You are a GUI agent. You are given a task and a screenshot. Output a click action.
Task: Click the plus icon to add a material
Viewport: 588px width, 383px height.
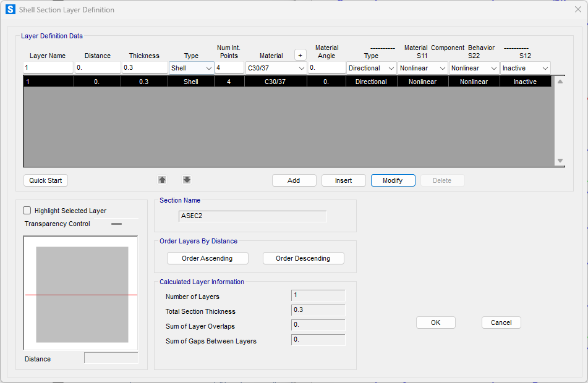pos(300,54)
